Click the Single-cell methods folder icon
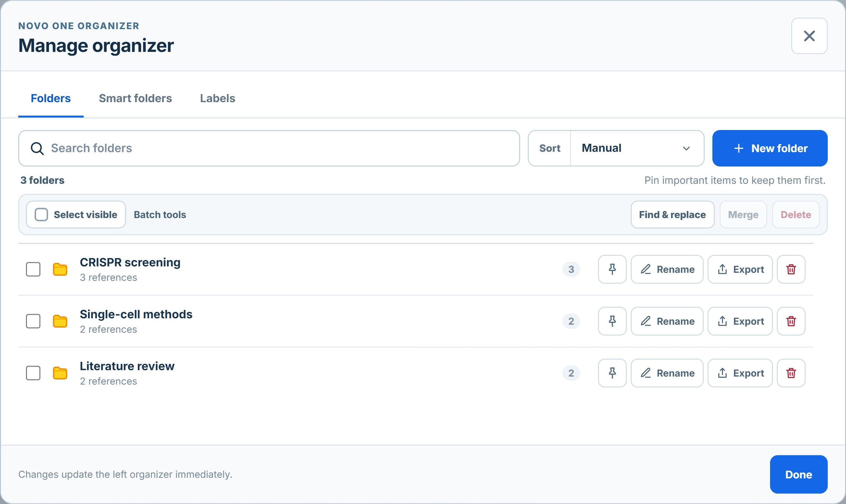This screenshot has width=846, height=504. tap(60, 321)
